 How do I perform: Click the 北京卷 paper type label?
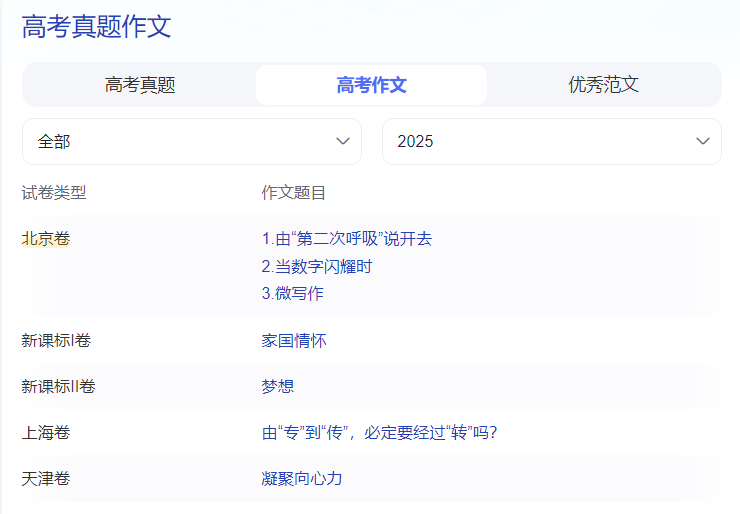[x=46, y=239]
